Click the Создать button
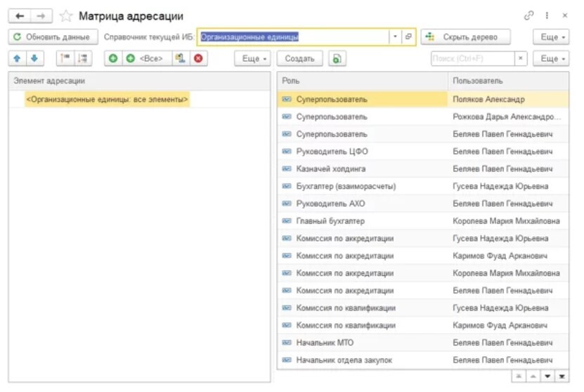Image resolution: width=584 pixels, height=392 pixels. pos(300,58)
